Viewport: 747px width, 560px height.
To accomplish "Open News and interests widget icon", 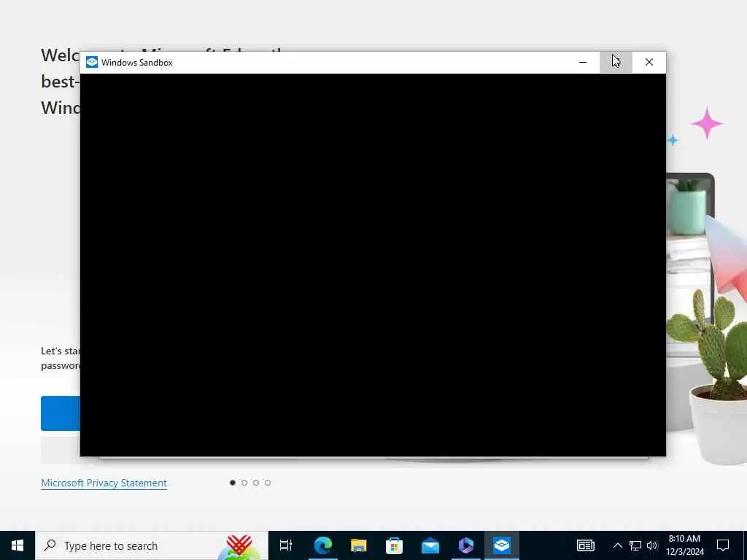I will tap(586, 545).
